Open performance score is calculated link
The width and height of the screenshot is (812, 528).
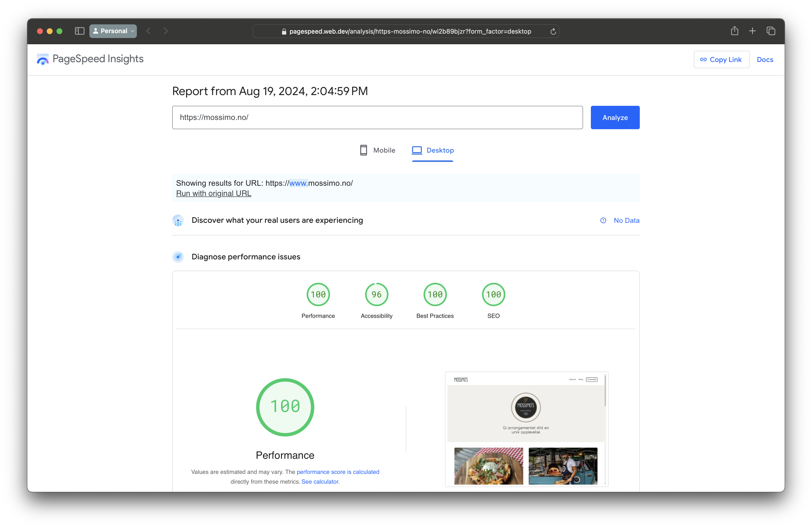coord(338,472)
